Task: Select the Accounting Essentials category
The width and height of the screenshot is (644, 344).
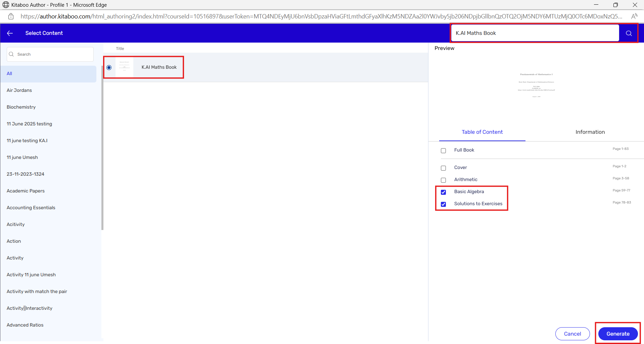Action: [48, 208]
